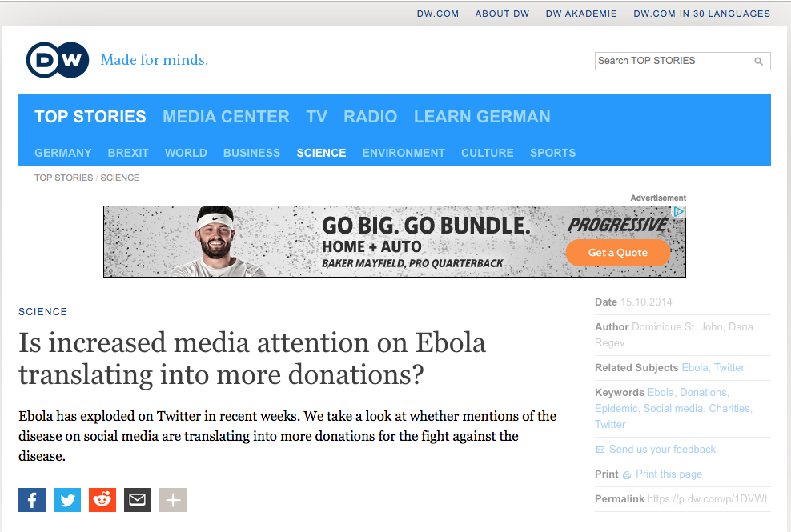
Task: Click the article headline about Ebola donations
Action: click(x=252, y=358)
